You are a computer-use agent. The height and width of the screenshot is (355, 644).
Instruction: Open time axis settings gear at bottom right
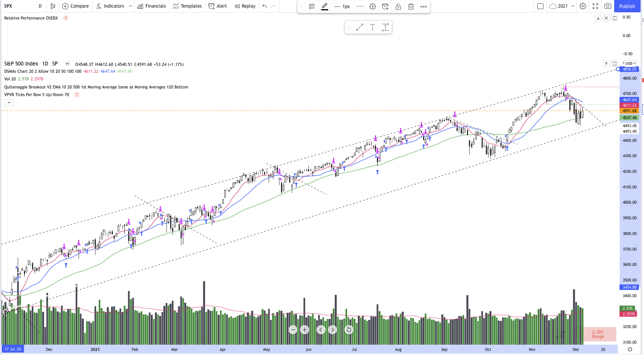tap(630, 349)
